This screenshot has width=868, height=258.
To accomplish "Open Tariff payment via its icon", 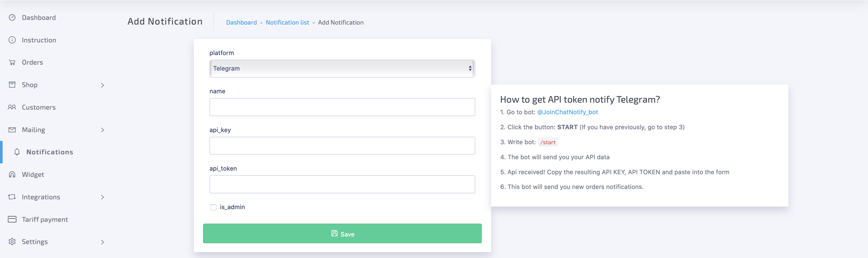I will coord(12,219).
